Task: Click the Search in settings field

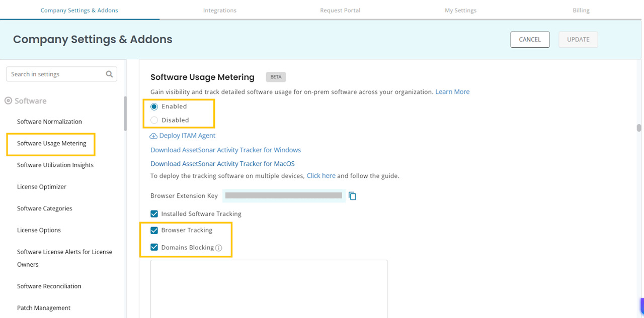Action: 55,74
